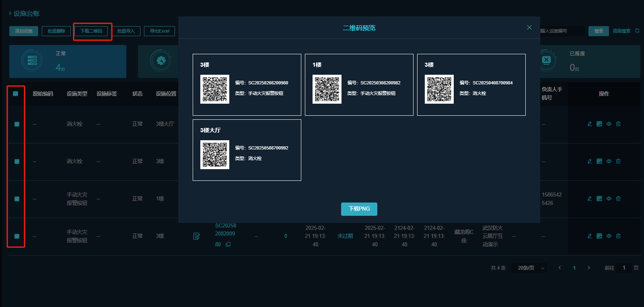This screenshot has width=644, height=307.
Task: Click the 设施台账 page title
Action: tap(27, 14)
